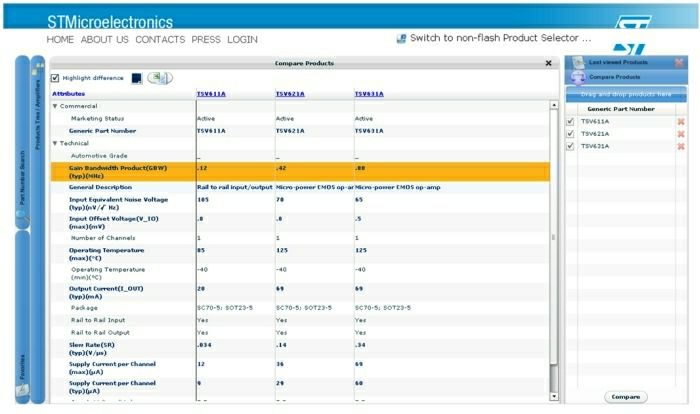The image size is (700, 414).
Task: Open the TSV611A column header link
Action: coord(211,94)
